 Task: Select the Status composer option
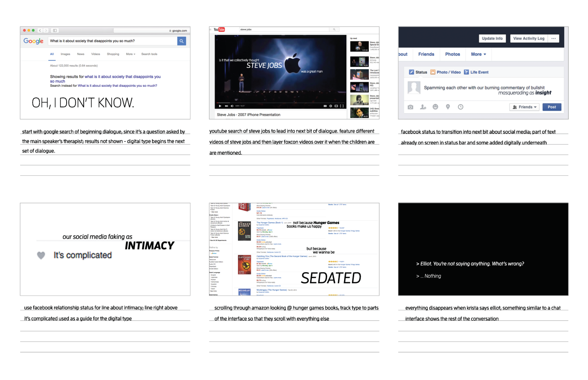point(418,72)
